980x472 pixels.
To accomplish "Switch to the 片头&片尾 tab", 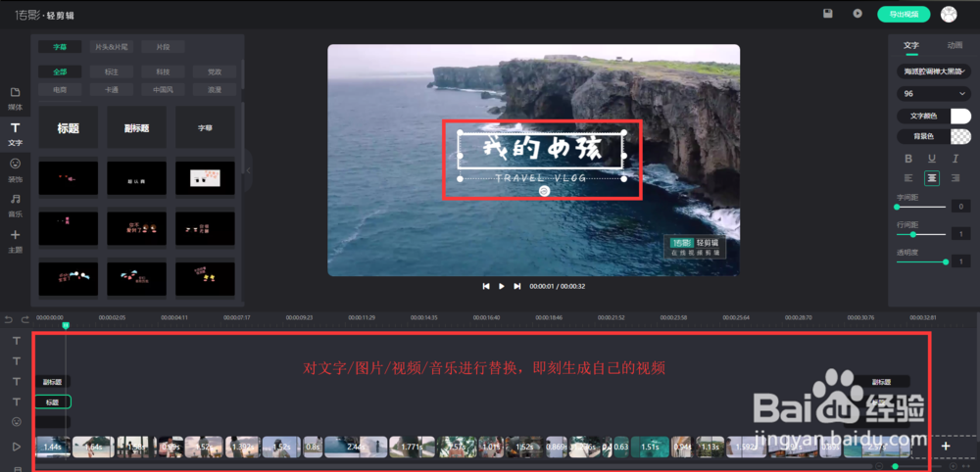I will pos(112,47).
